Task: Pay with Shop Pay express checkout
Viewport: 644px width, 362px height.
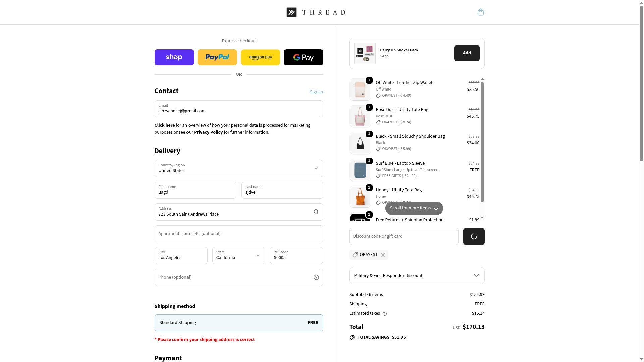Action: tap(174, 57)
